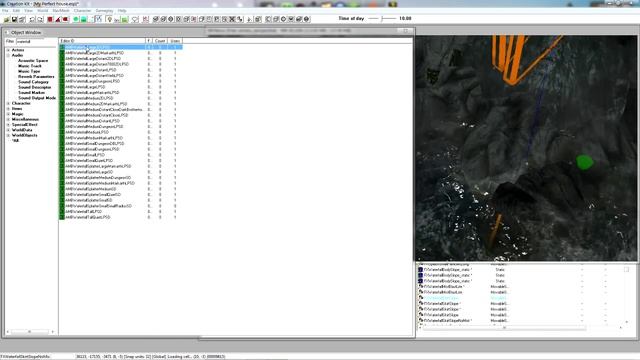Select the *All tree item
Viewport: 640px width, 360px height.
pos(16,140)
